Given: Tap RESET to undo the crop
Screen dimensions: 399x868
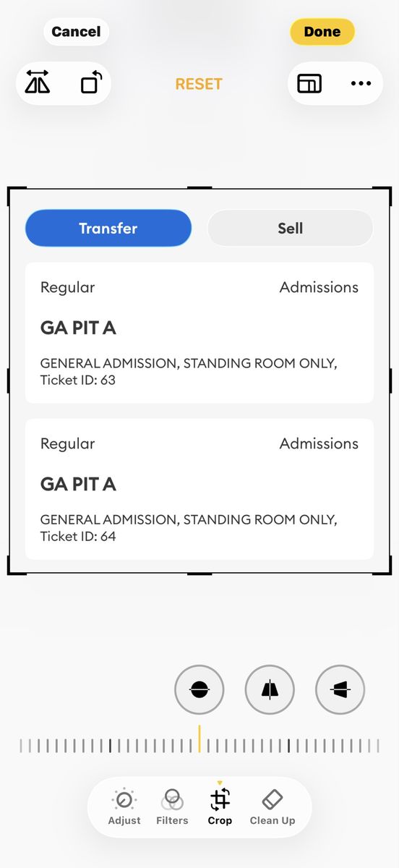Looking at the screenshot, I should click(x=199, y=84).
